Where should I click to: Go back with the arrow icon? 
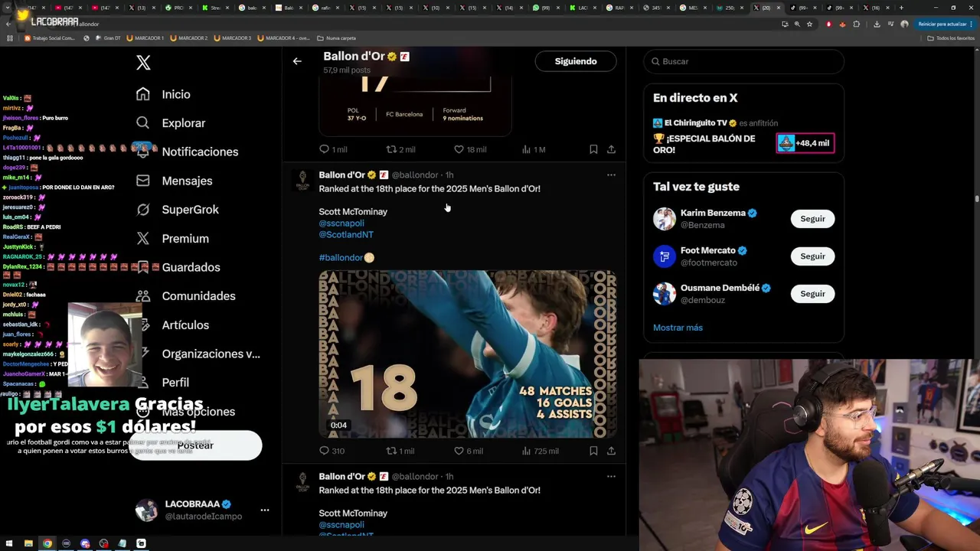click(x=297, y=61)
